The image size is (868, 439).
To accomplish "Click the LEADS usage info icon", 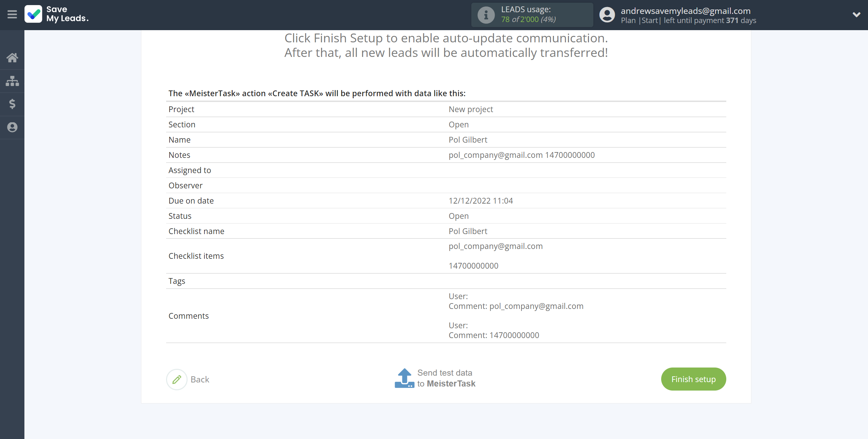I will tap(486, 15).
